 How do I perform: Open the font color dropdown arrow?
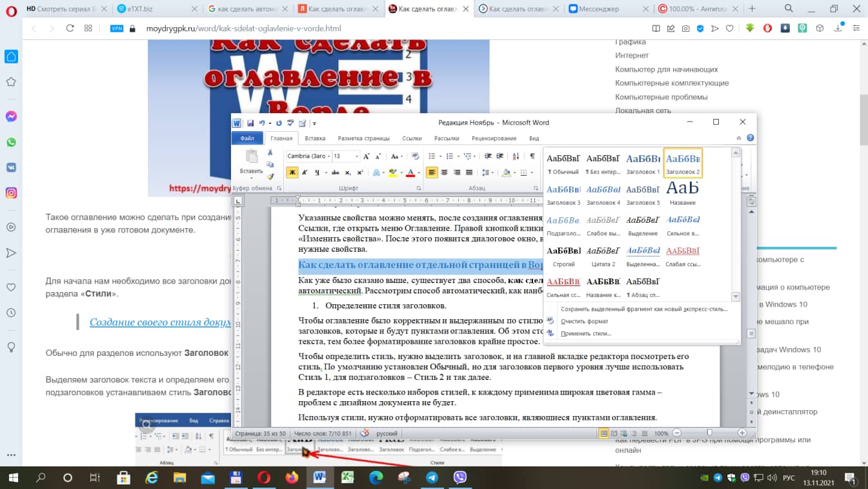pos(418,173)
